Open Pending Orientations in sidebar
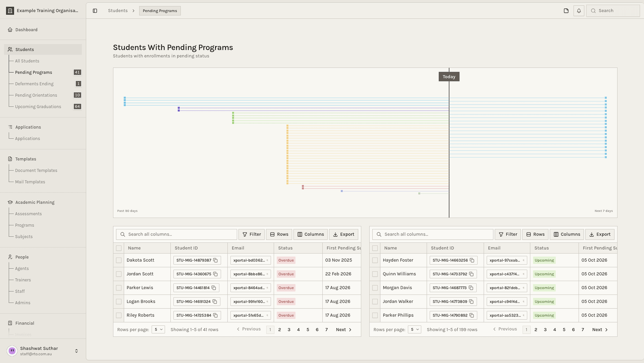Image resolution: width=644 pixels, height=363 pixels. tap(36, 95)
